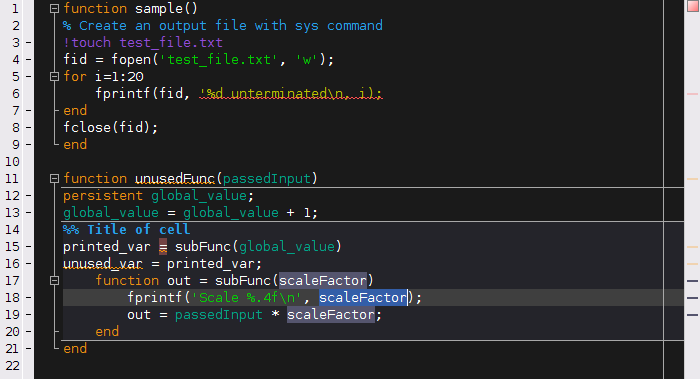
Task: Set breakpoint at line 3 dash
Action: point(28,43)
